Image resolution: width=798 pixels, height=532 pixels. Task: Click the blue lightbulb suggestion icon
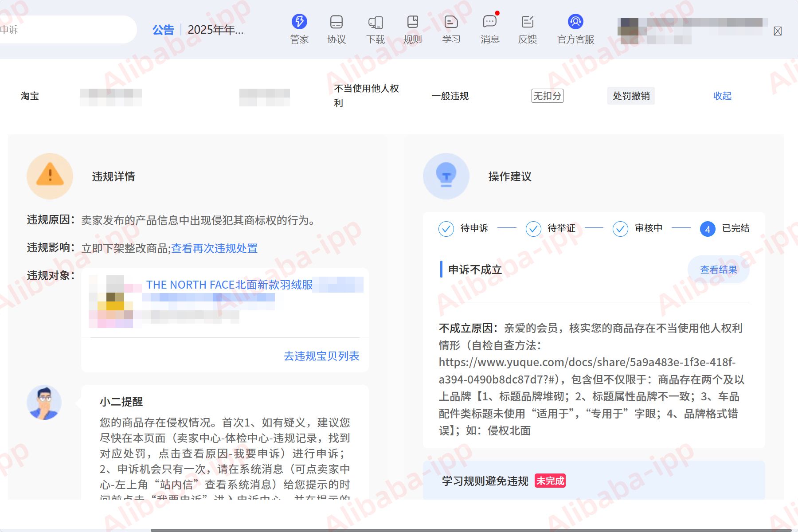point(446,176)
